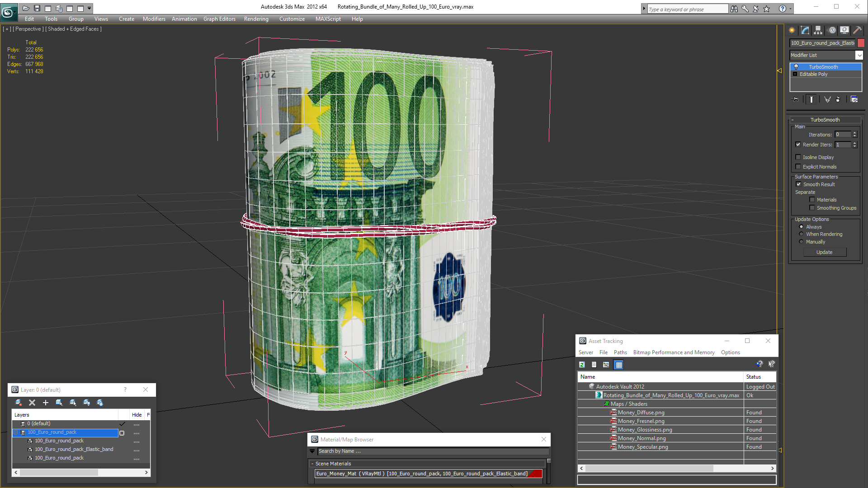Click Delete layer X icon

(32, 403)
